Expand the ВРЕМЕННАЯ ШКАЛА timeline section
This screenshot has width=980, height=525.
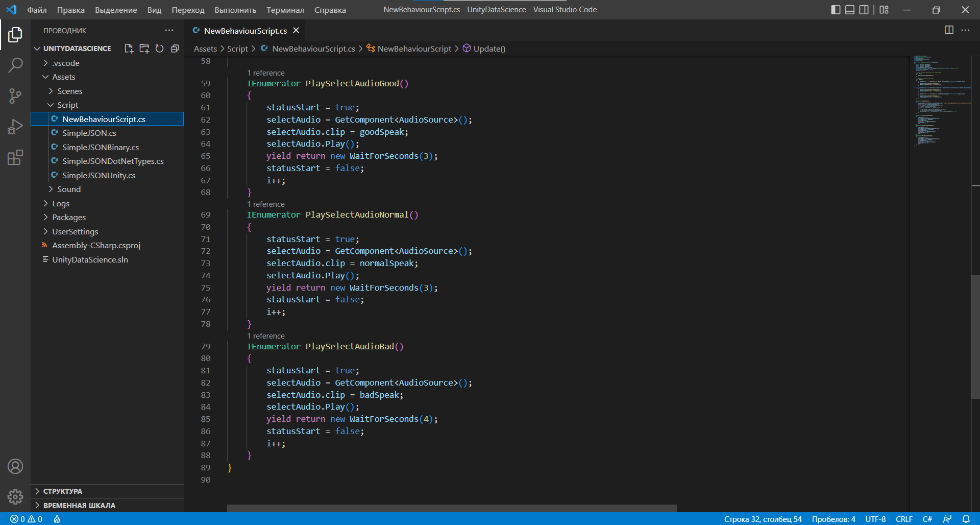point(107,506)
